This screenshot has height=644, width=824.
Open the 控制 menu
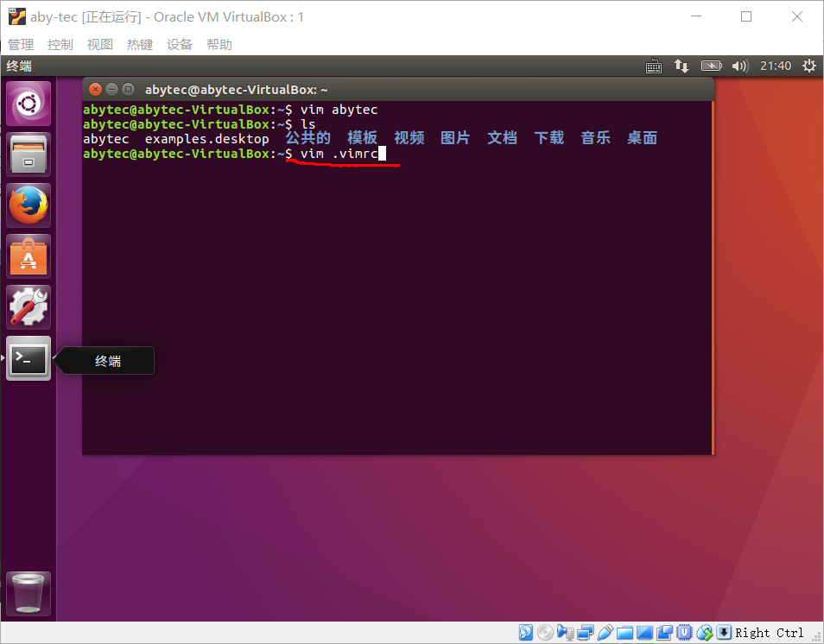click(x=60, y=45)
